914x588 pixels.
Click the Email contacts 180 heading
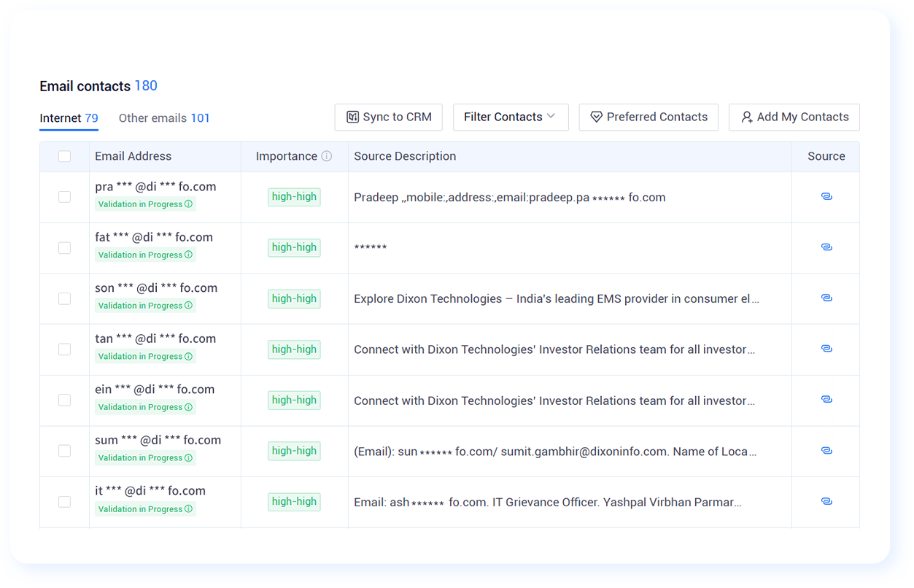click(98, 86)
